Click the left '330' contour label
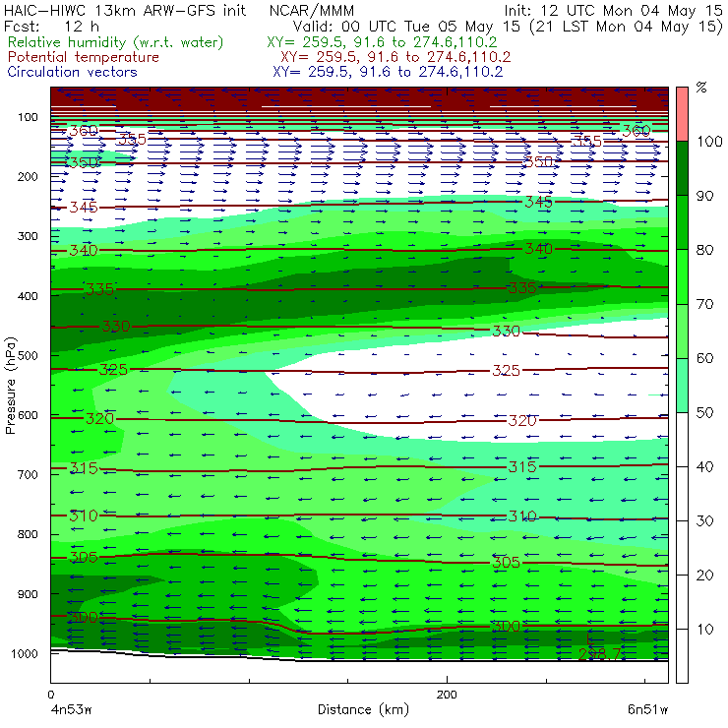 (116, 327)
